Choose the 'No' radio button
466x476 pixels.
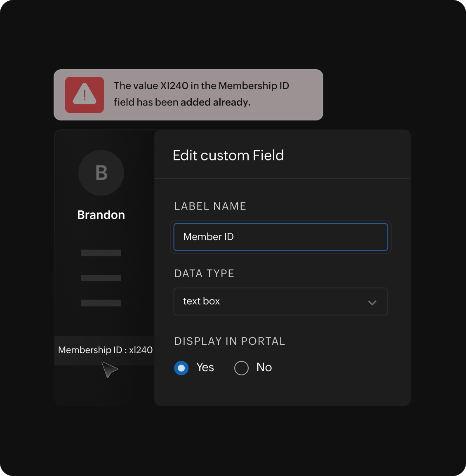coord(241,368)
